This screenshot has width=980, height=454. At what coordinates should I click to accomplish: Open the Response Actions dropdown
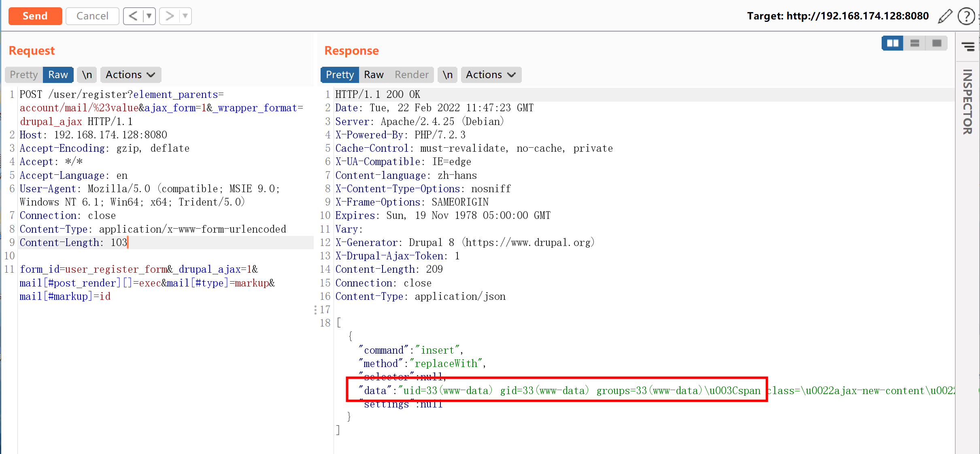point(491,75)
